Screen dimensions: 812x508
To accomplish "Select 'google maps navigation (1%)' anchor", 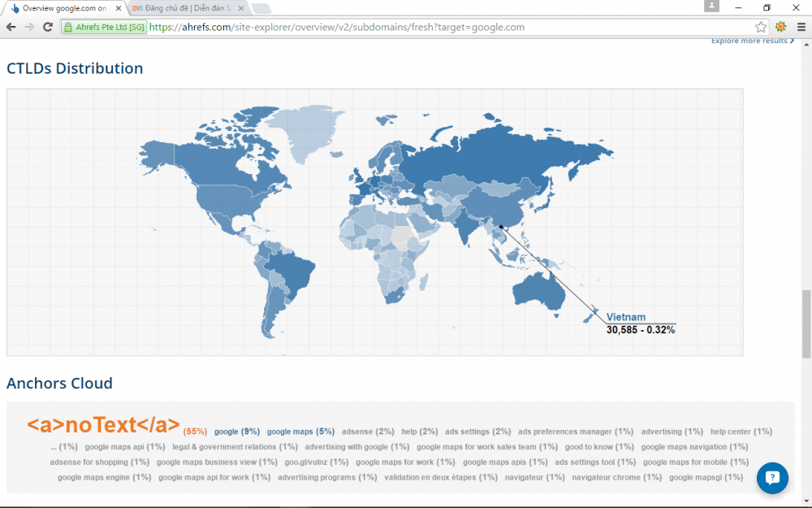I will [694, 446].
